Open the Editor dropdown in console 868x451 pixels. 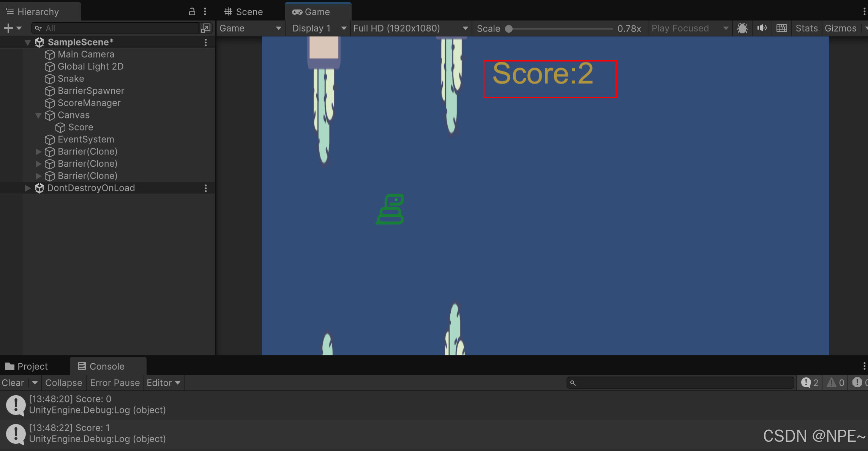point(164,383)
